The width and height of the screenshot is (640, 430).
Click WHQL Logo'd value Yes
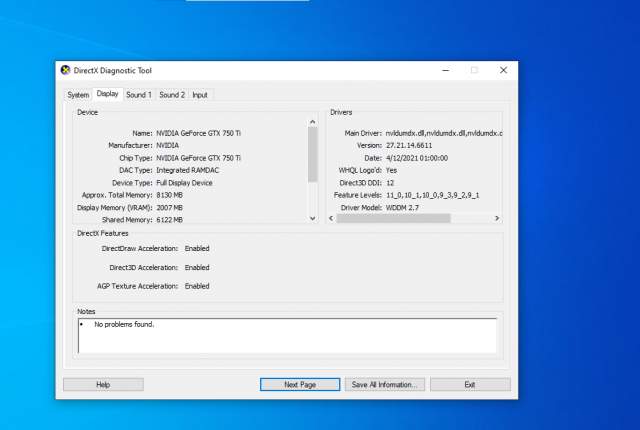point(391,170)
